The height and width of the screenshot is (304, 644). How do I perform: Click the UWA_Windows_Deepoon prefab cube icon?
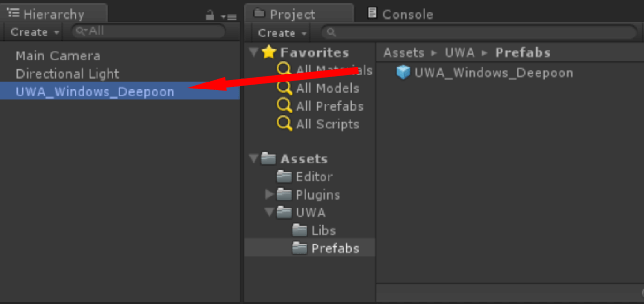403,73
